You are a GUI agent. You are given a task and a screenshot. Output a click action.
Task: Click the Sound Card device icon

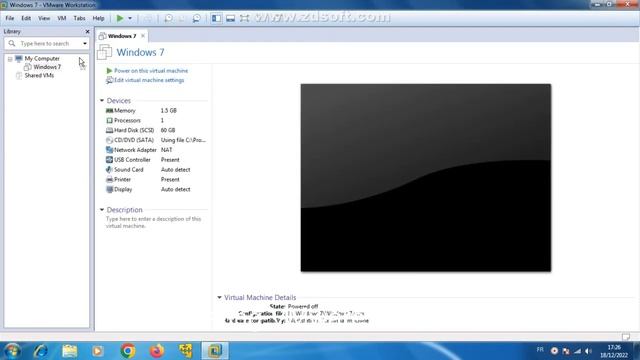click(x=109, y=169)
